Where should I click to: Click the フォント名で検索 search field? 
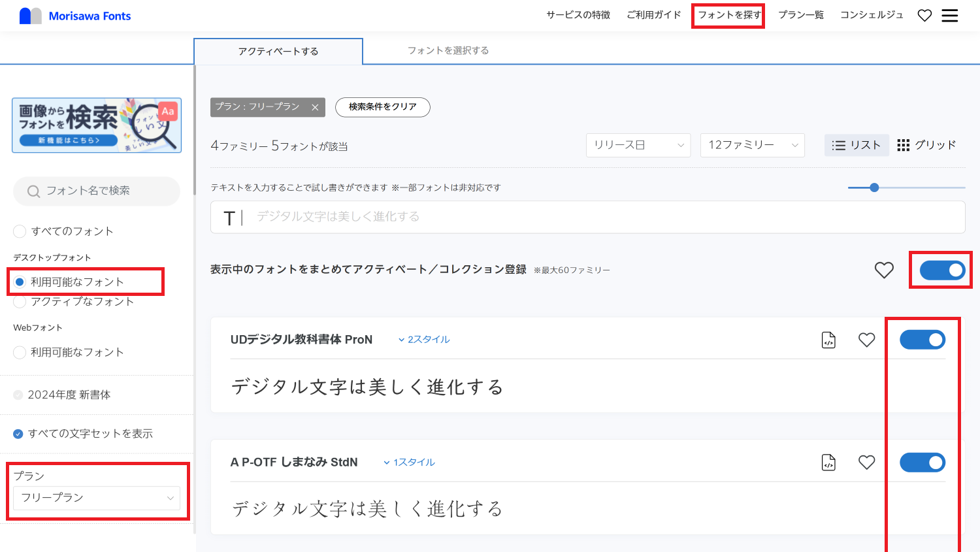[x=97, y=191]
